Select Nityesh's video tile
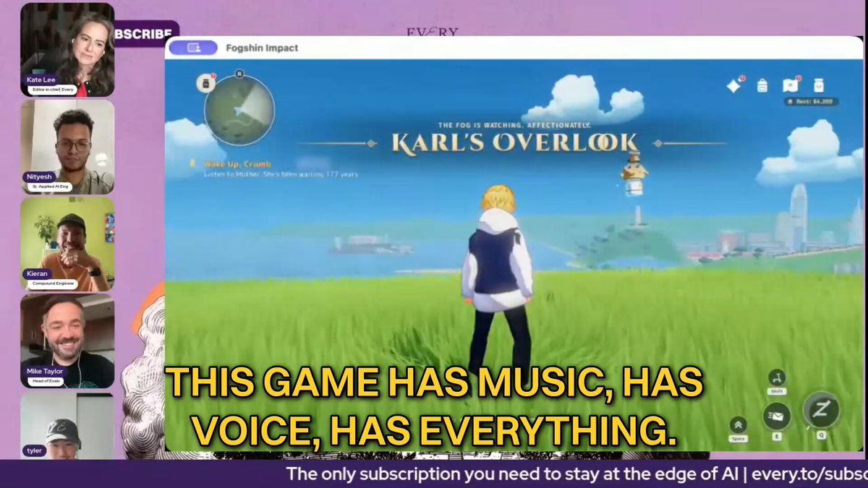868x488 pixels. pos(67,147)
